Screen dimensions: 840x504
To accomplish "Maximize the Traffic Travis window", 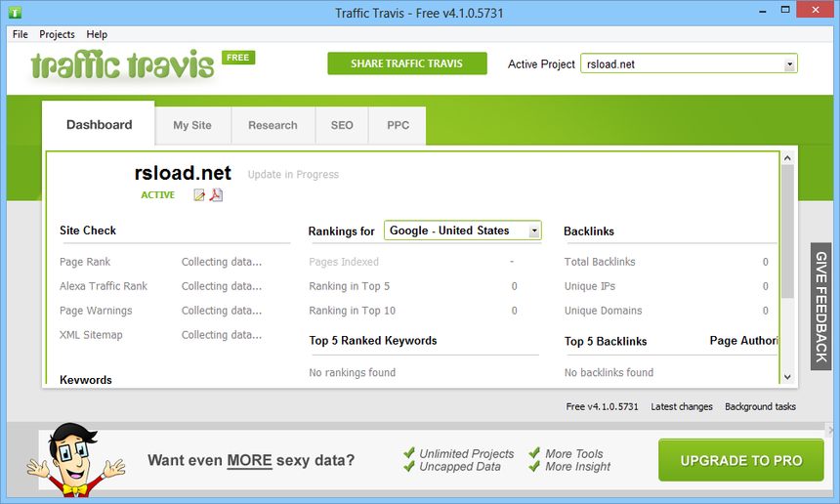I will point(785,10).
